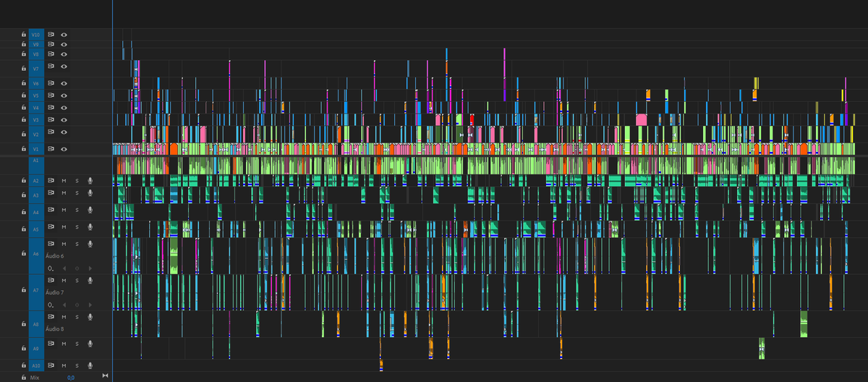Viewport: 868px width, 382px height.
Task: Go to previous keyframe on track A6
Action: click(65, 268)
